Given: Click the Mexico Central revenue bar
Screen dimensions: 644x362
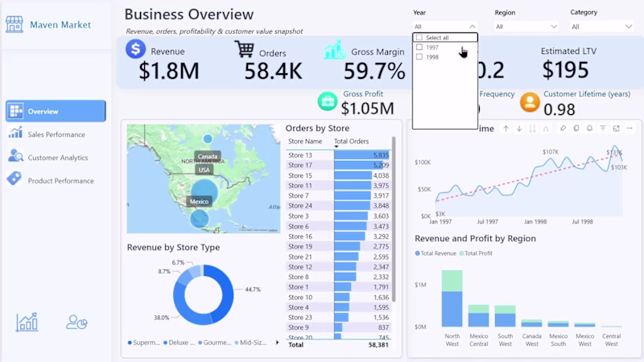Looking at the screenshot, I should point(478,319).
